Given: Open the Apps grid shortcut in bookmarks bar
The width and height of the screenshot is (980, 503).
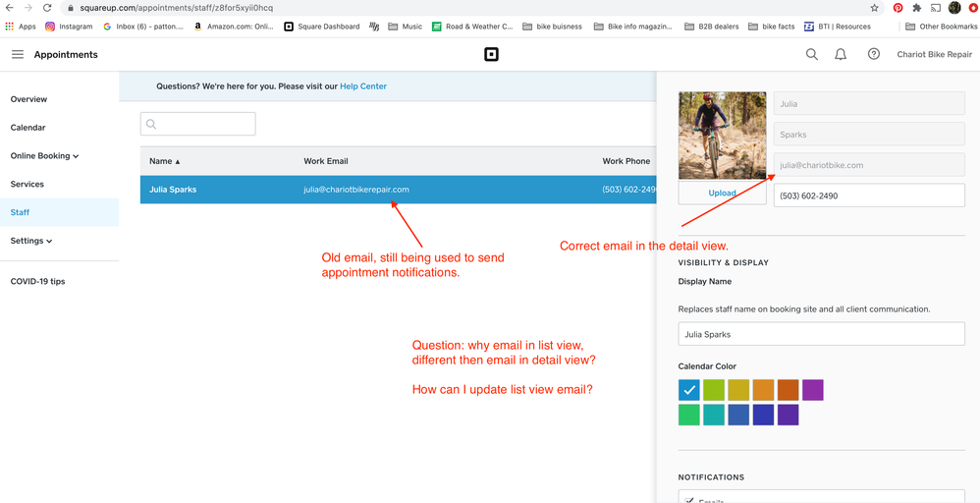Looking at the screenshot, I should (x=20, y=27).
